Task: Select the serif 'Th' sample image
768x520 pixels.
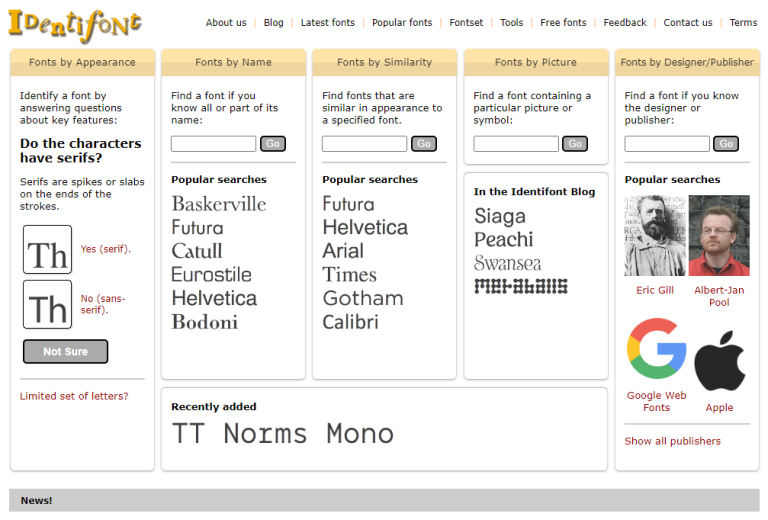Action: coord(47,250)
